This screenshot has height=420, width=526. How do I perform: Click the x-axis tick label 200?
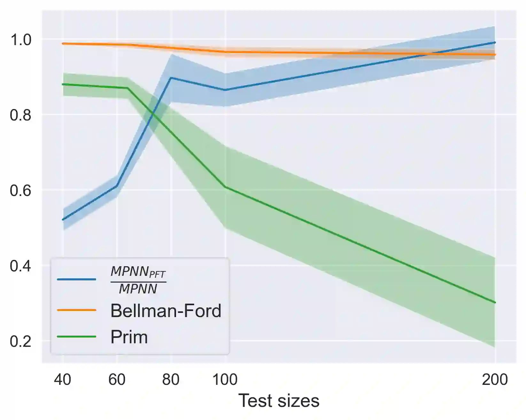495,379
